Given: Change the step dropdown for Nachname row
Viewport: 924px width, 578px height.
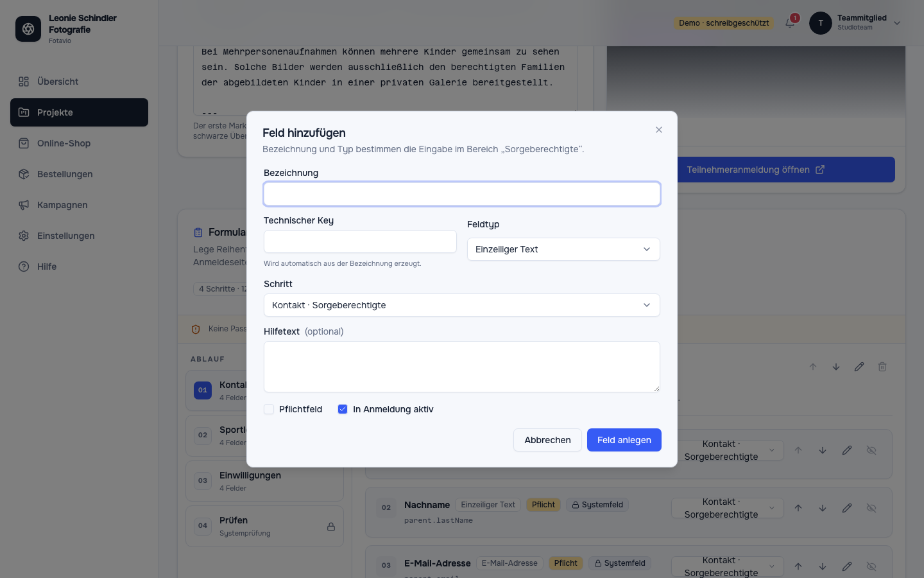Looking at the screenshot, I should 728,508.
